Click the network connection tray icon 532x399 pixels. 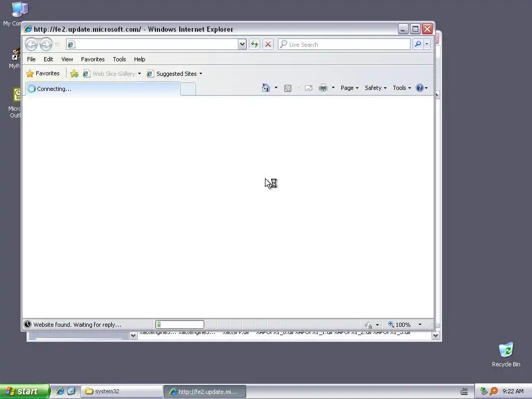coord(484,391)
